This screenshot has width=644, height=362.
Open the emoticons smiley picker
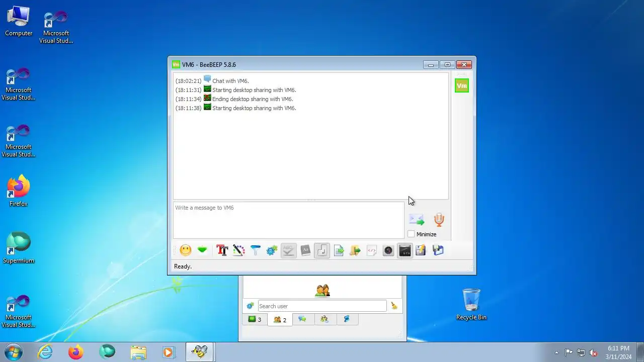pos(186,250)
